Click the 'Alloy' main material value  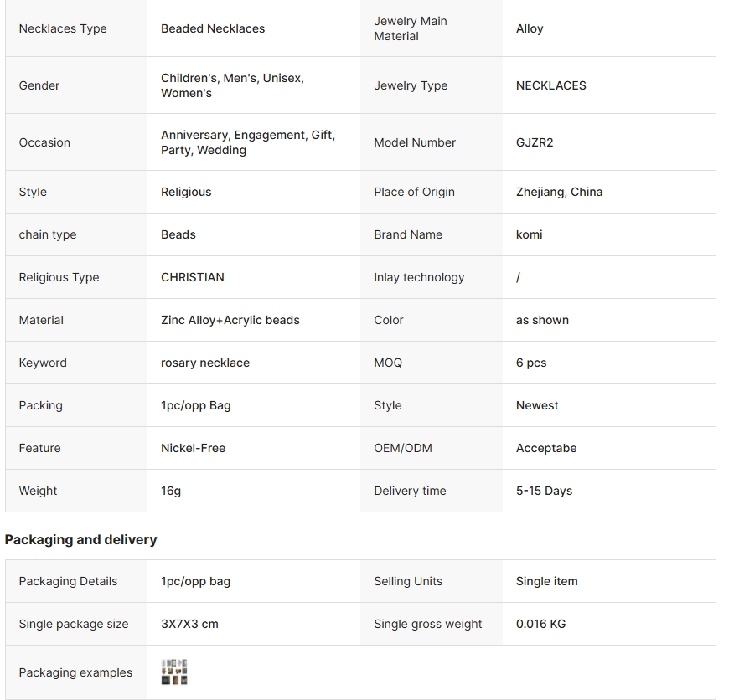tap(530, 28)
